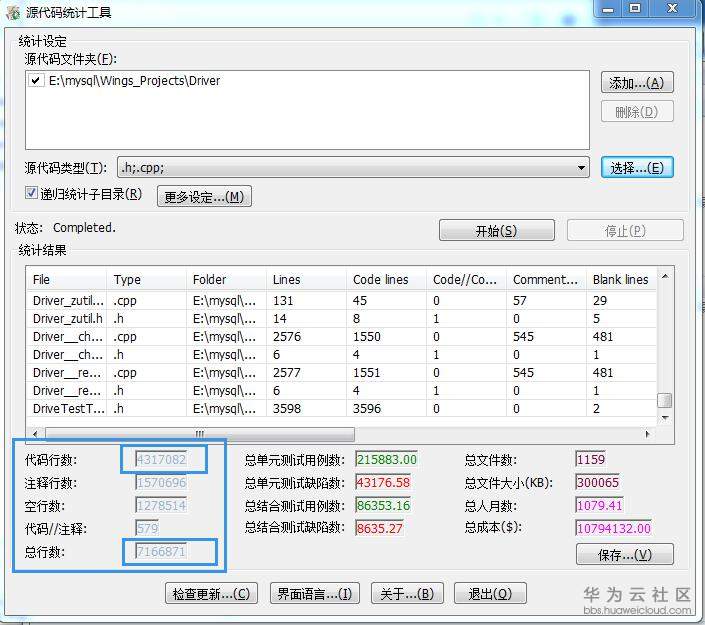
Task: Select the Driver_zutil.h row
Action: (x=342, y=319)
